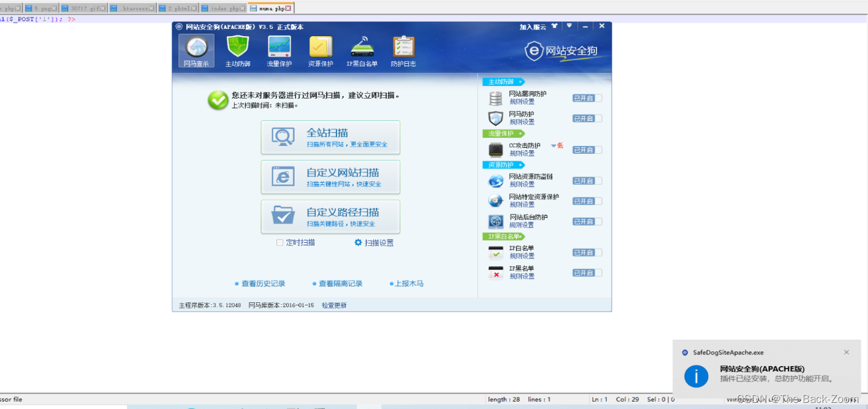
Task: Enable the 定时扫描 checkbox
Action: (x=280, y=242)
